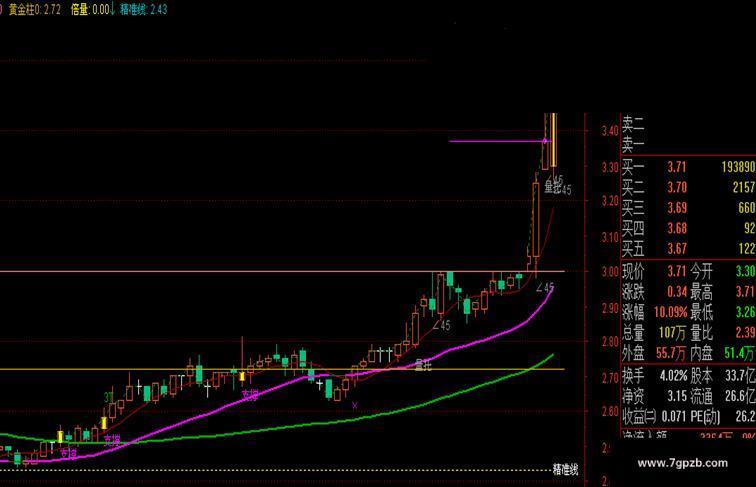Viewport: 756px width, 487px height.
Task: Select the 买四 price 3.68
Action: point(677,229)
